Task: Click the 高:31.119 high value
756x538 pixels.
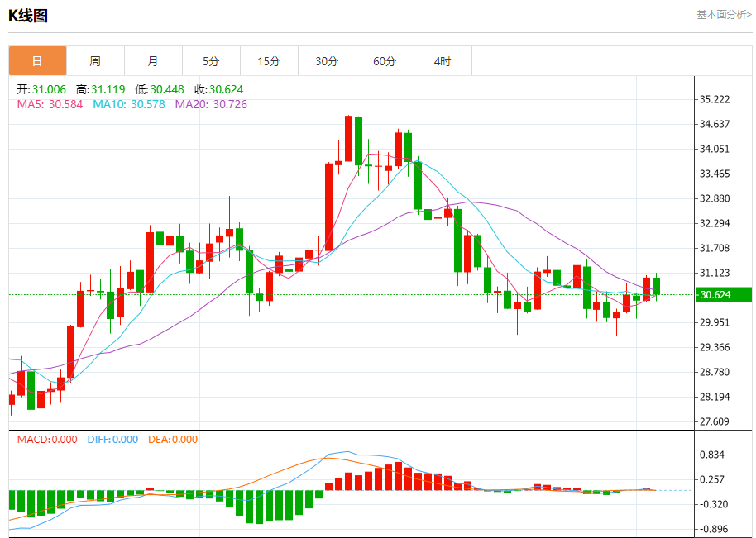Action: (100, 89)
